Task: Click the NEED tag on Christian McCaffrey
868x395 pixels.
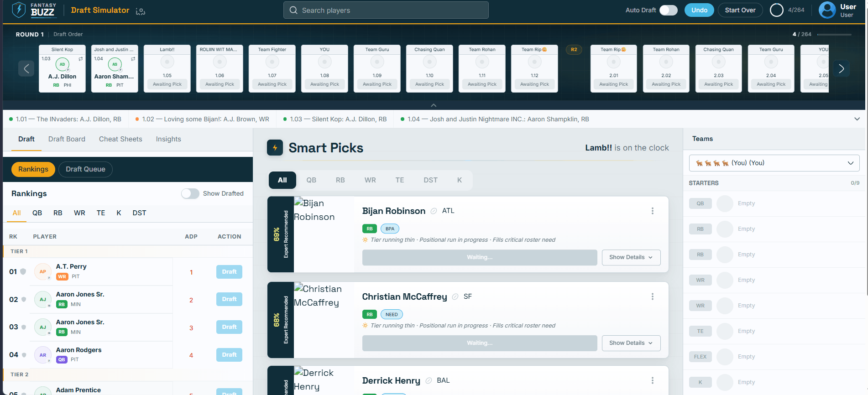Action: [x=392, y=315]
